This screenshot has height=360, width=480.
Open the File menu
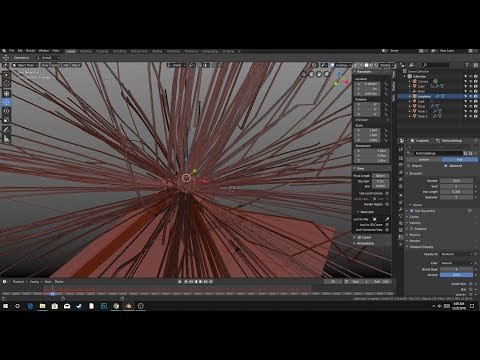(11, 51)
